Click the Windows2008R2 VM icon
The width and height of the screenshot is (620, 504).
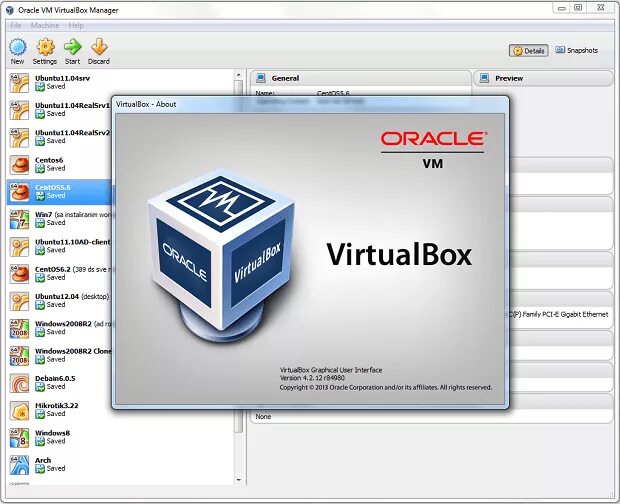(x=19, y=328)
